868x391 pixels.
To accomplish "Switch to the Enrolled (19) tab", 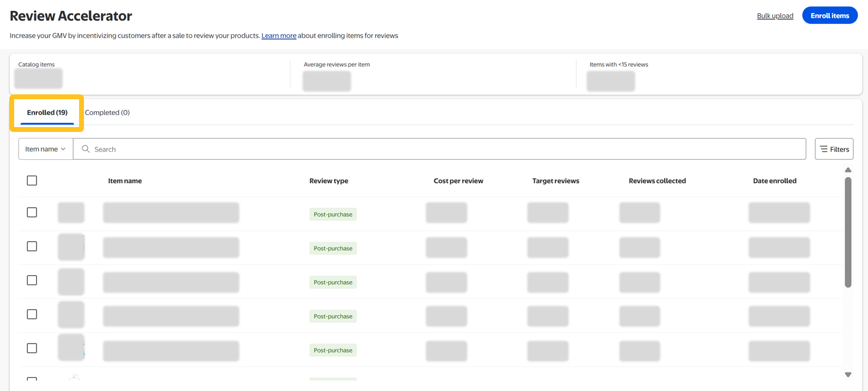I will (x=47, y=113).
